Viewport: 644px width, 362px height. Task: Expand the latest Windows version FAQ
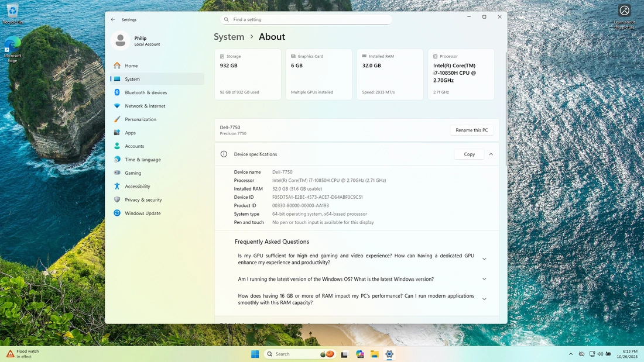tap(484, 280)
